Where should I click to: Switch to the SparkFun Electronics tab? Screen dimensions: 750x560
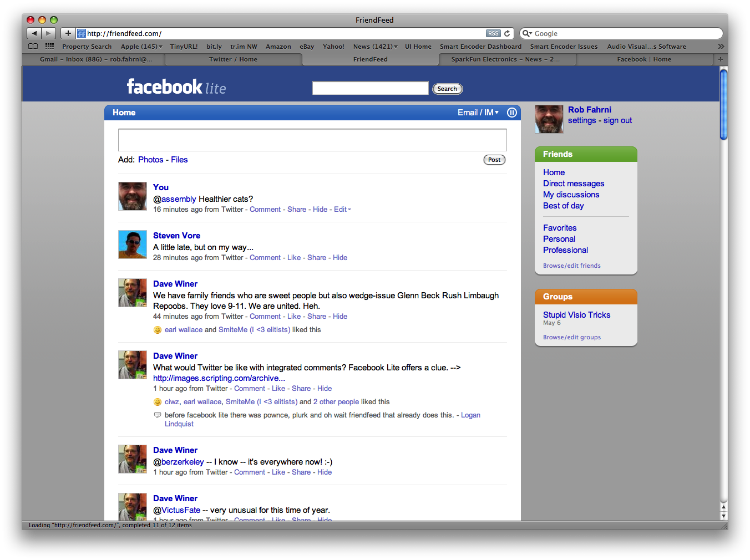(x=505, y=59)
